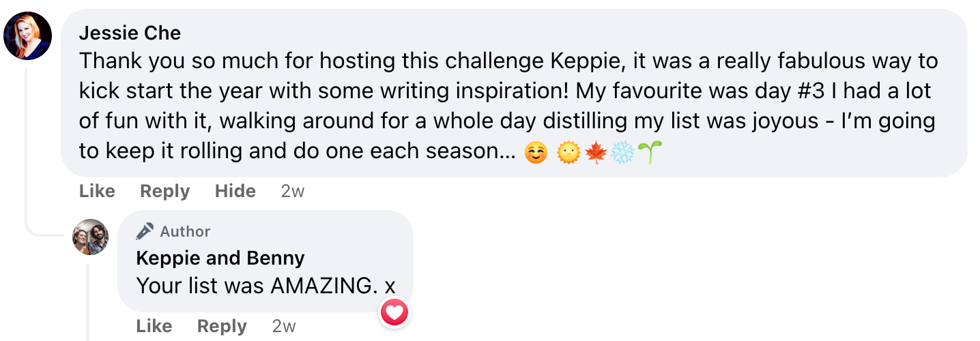
Task: Like Jessie Che's comment
Action: 97,192
